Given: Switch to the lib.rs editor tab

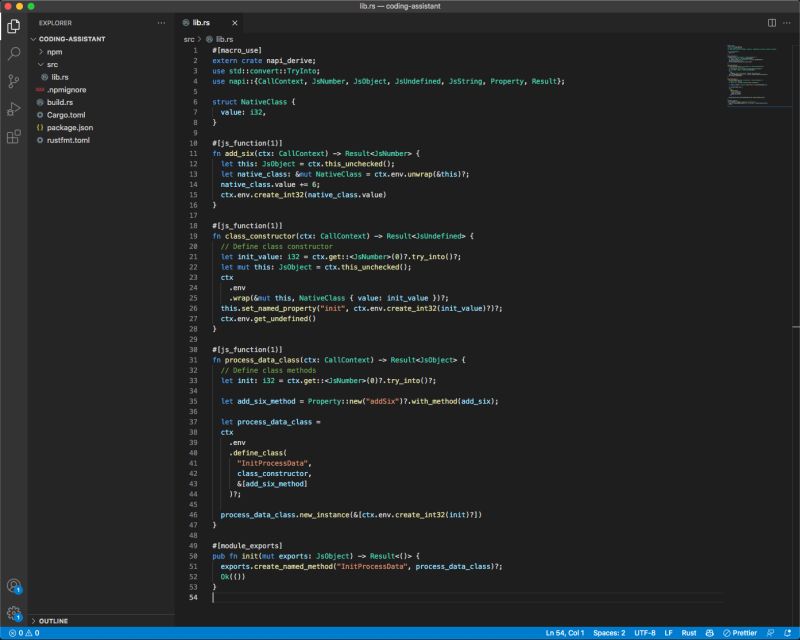Looking at the screenshot, I should [x=203, y=22].
